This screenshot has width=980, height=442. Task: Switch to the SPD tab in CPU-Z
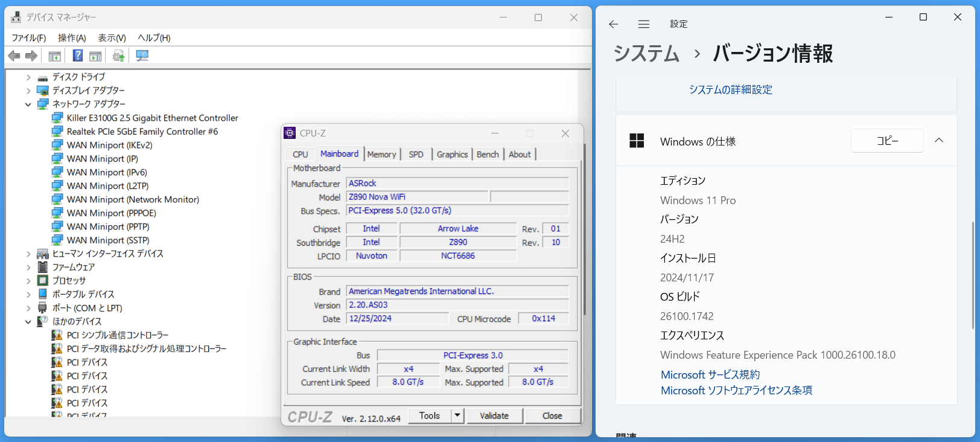click(x=416, y=155)
